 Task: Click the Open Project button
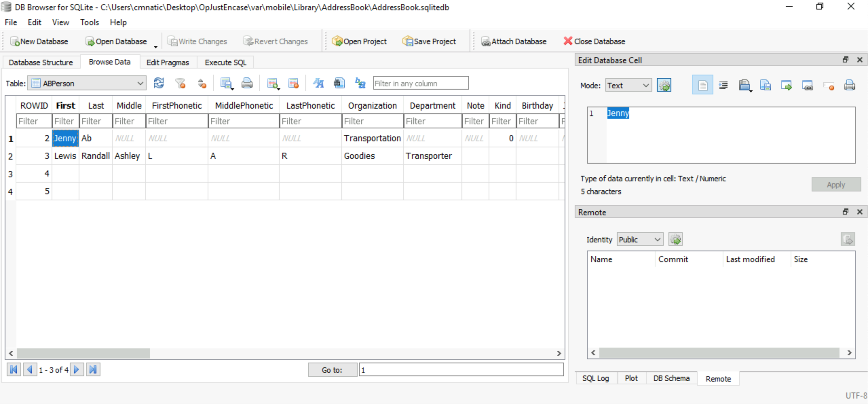tap(359, 41)
